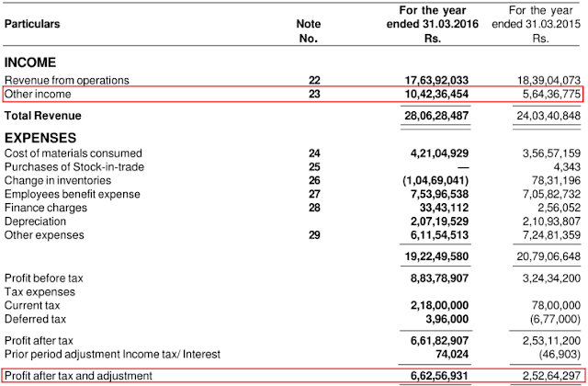Select Employees benefit expense label
Viewport: 588px width, 386px height.
(73, 194)
